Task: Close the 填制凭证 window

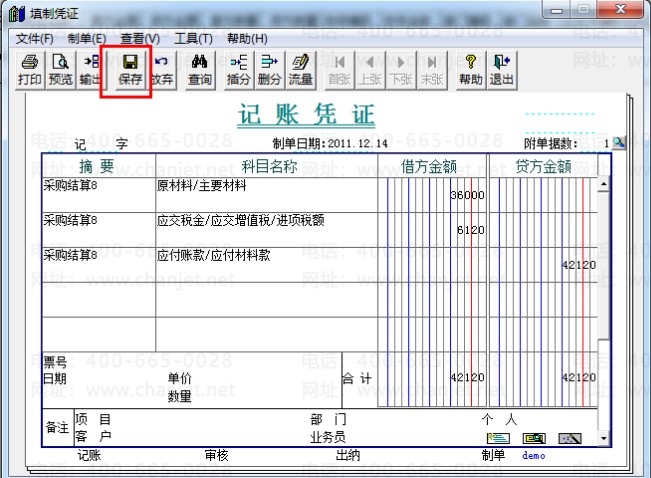Action: tap(621, 9)
